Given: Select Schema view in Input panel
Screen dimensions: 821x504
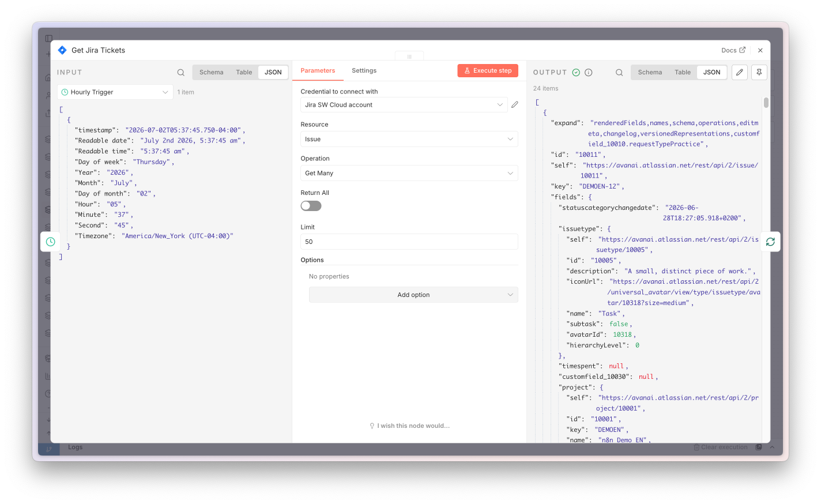Looking at the screenshot, I should click(x=211, y=72).
